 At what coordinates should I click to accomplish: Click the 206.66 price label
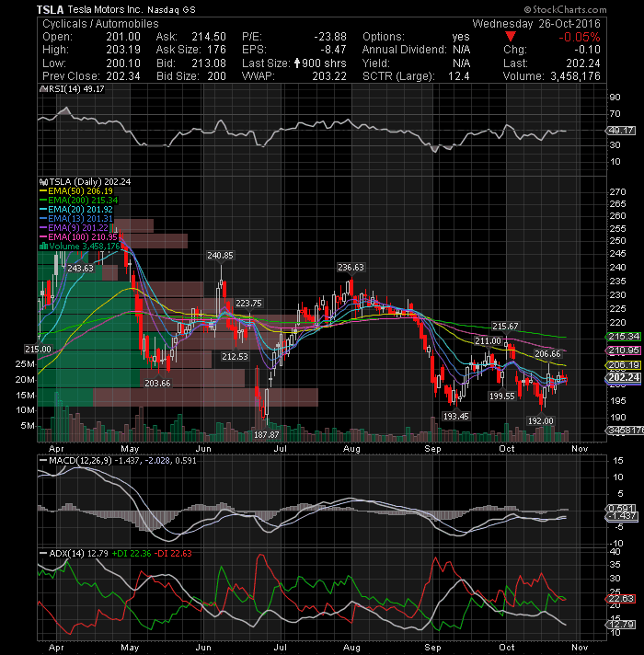pyautogui.click(x=548, y=354)
